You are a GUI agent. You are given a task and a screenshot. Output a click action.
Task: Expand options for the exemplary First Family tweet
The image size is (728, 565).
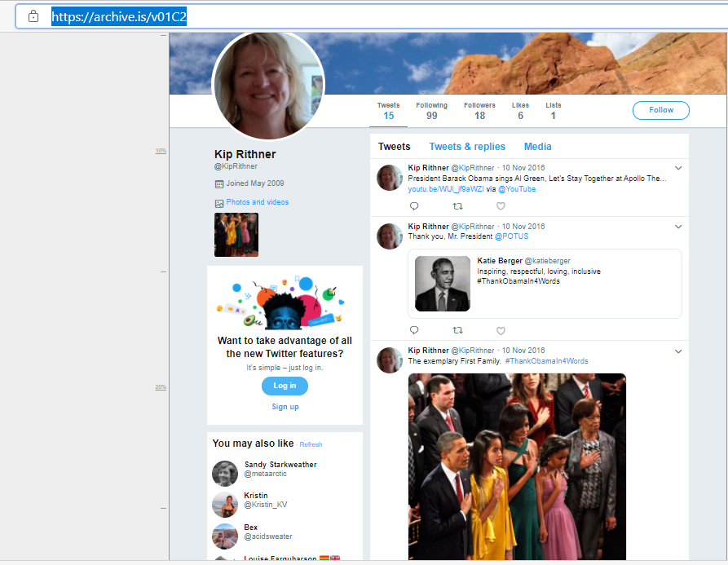coord(678,351)
